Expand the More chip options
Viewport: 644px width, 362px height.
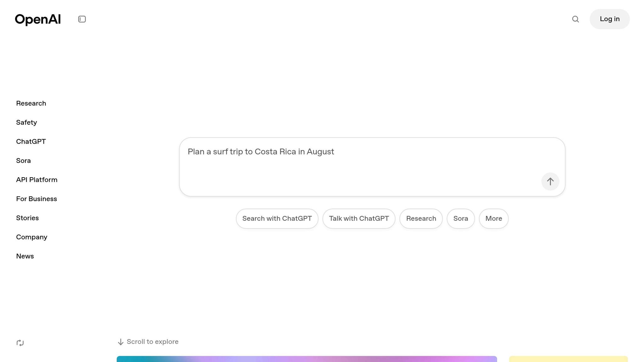494,219
